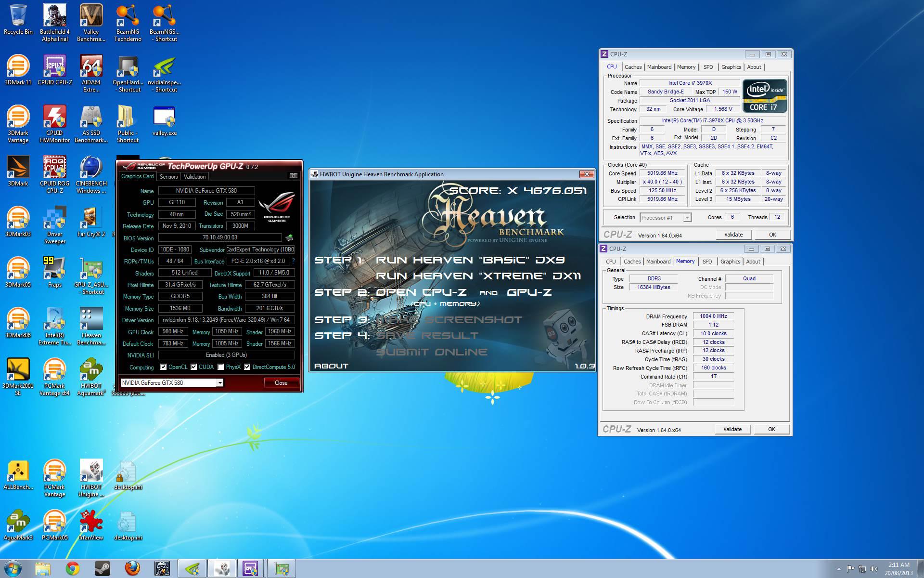Click Validate in the bottom CPU-Z window

732,429
